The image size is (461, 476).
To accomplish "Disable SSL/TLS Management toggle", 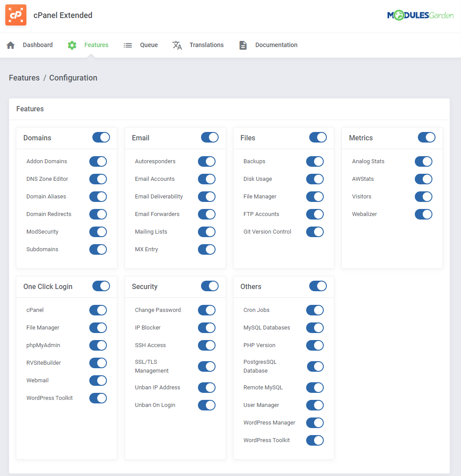I will (x=207, y=366).
